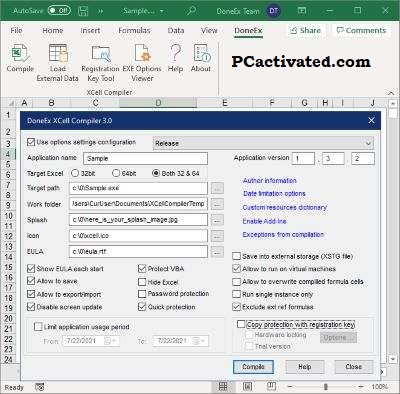
Task: Click the zoom in plus button
Action: point(361,387)
